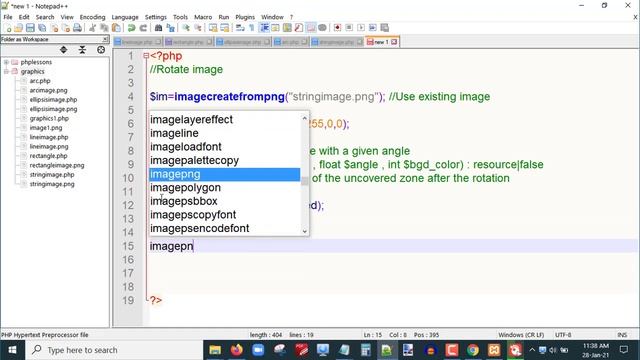Click the autocomplete list scrollbar thumb
The width and height of the screenshot is (640, 360).
pyautogui.click(x=304, y=180)
